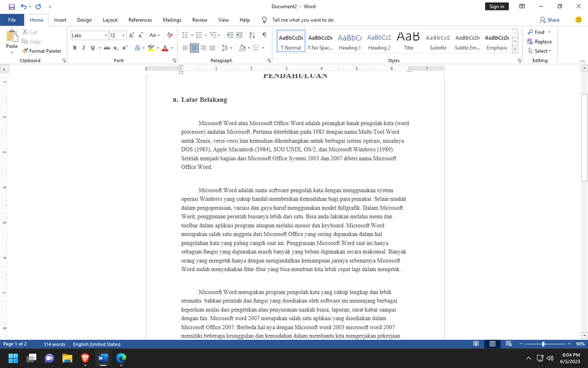588x368 pixels.
Task: Click the Sign in button
Action: 497,6
